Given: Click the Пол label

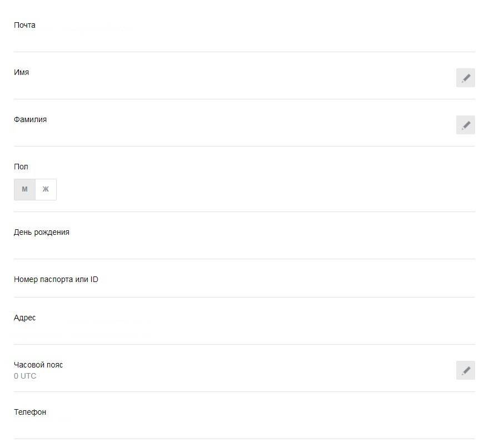Looking at the screenshot, I should point(21,167).
